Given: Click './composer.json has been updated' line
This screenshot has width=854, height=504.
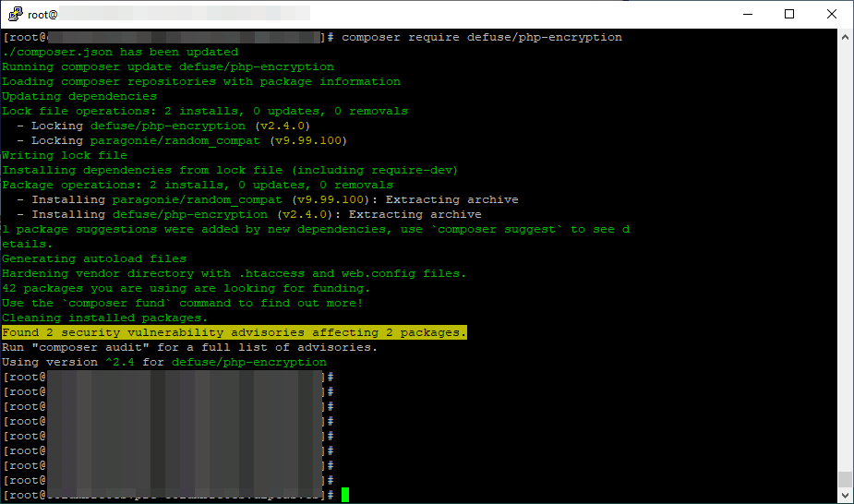Looking at the screenshot, I should (120, 52).
